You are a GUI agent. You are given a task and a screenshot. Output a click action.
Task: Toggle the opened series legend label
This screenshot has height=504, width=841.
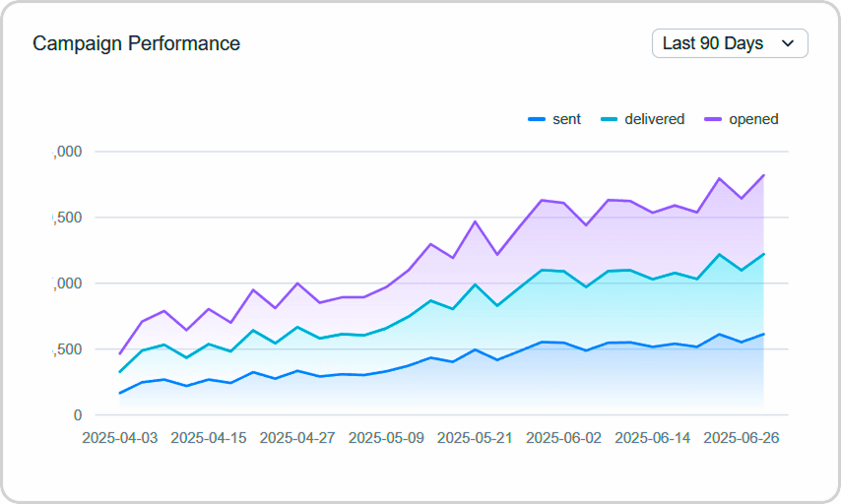[753, 119]
